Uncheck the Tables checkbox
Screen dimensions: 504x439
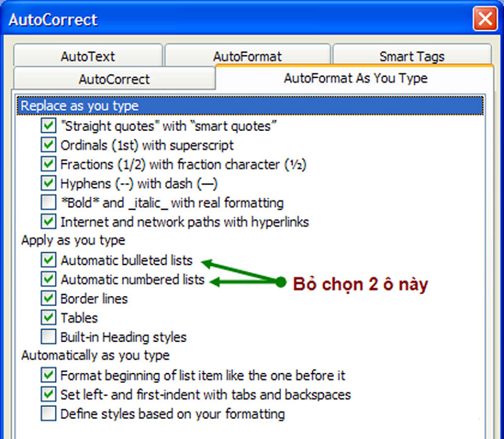[48, 317]
